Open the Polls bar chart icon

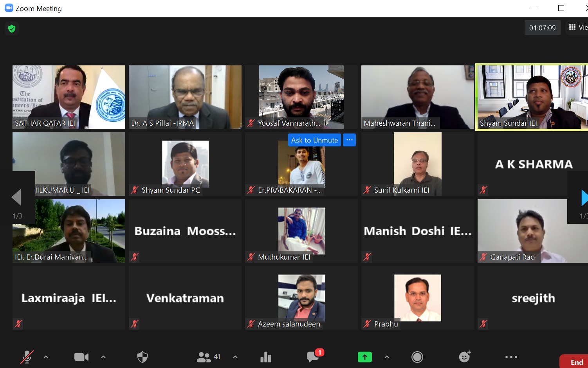point(266,357)
